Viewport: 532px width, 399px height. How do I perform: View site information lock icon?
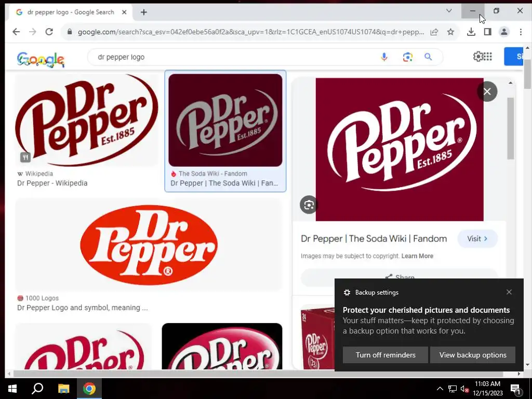[x=70, y=32]
